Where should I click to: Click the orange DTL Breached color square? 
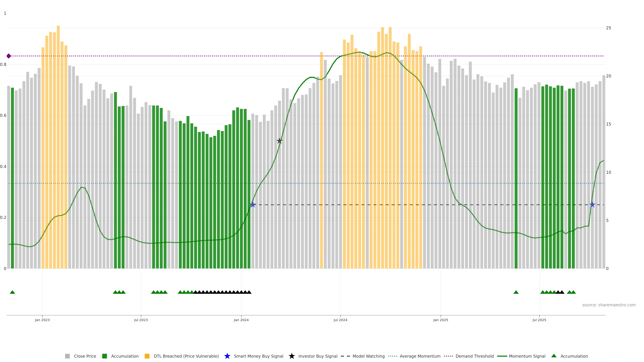click(147, 356)
